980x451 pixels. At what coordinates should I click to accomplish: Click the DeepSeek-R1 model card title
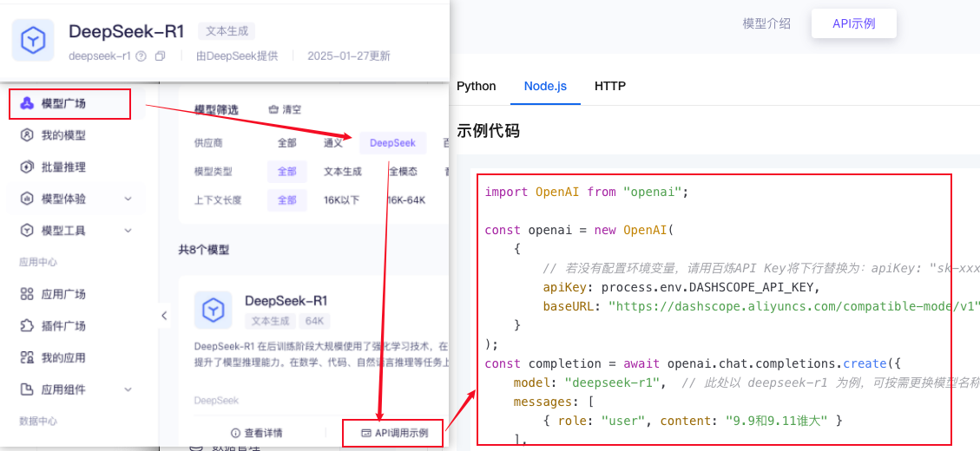286,300
